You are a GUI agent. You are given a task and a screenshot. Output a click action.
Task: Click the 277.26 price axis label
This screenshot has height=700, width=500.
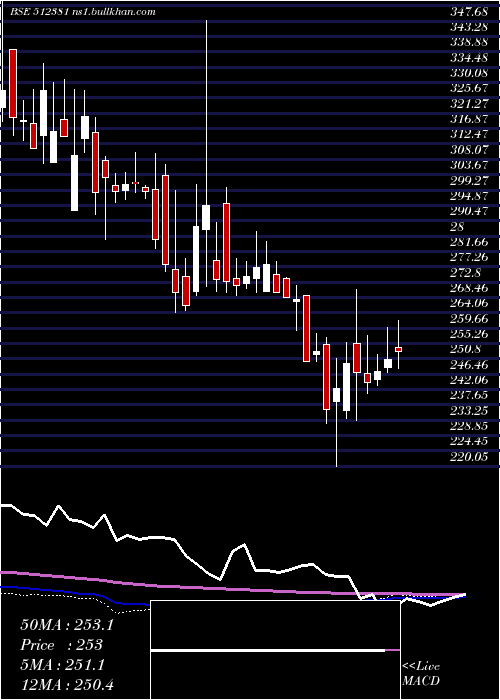(468, 257)
